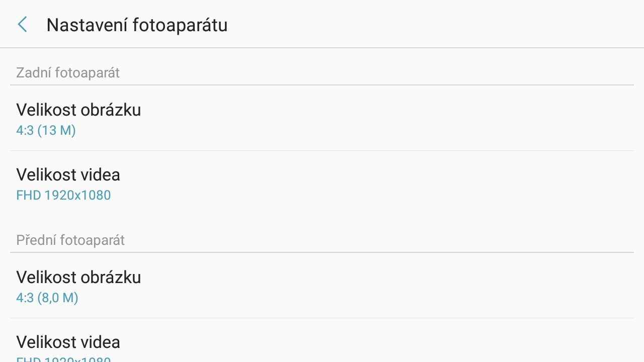Select the "4:3 (13 M)" value text
The image size is (644, 362).
pos(46,131)
